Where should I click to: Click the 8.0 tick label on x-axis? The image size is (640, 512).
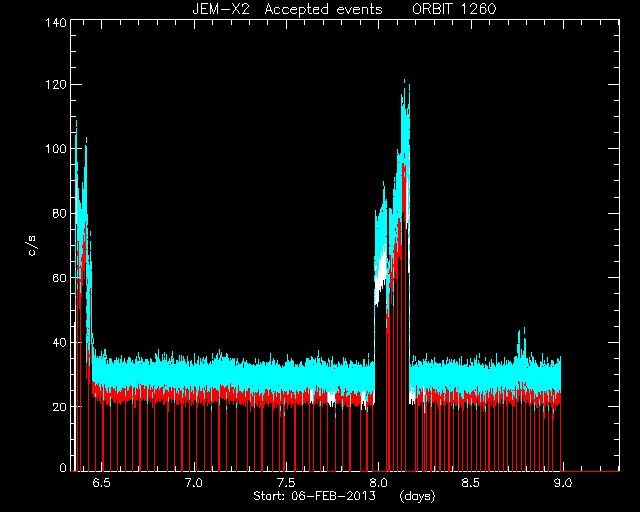pyautogui.click(x=378, y=483)
